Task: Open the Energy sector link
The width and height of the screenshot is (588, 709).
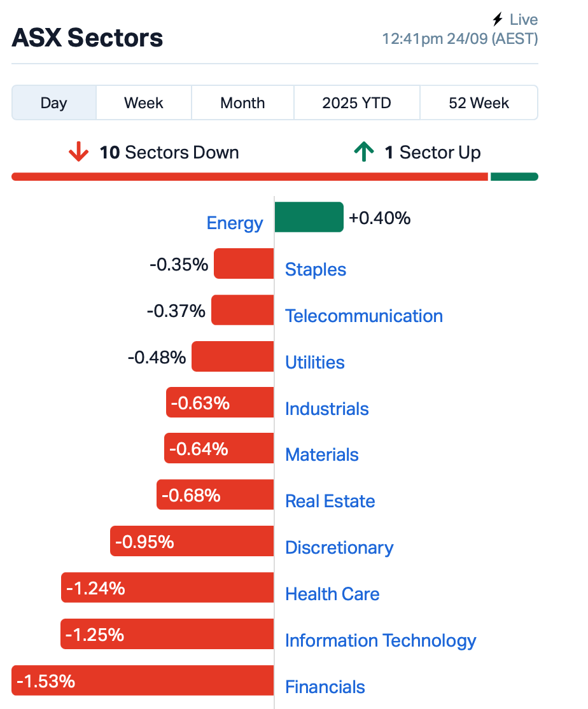Action: pos(235,223)
